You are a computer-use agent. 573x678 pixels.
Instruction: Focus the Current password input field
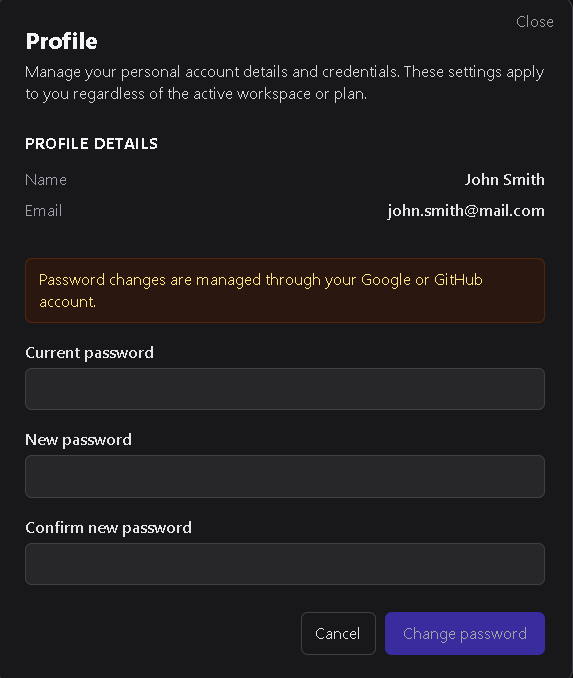pyautogui.click(x=285, y=389)
